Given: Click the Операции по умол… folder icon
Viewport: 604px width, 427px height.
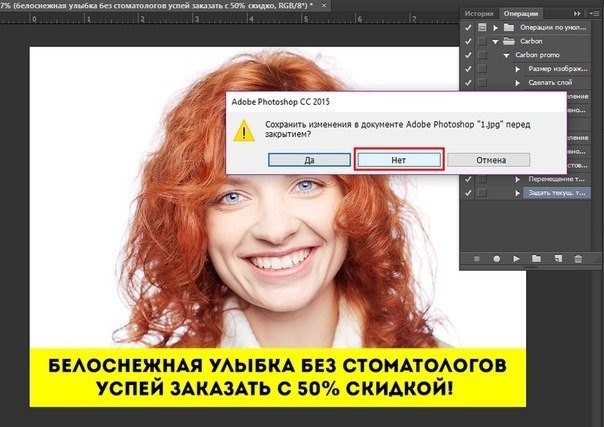Looking at the screenshot, I should click(x=509, y=27).
